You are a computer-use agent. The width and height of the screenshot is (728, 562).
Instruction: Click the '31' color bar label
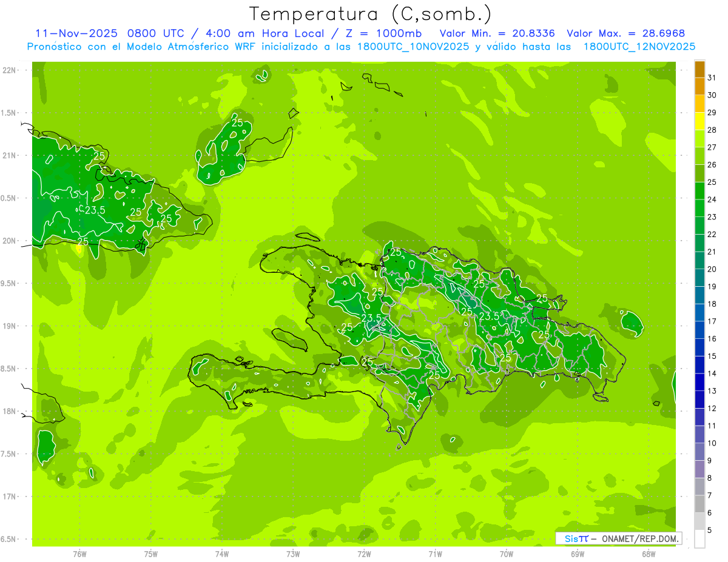click(712, 78)
